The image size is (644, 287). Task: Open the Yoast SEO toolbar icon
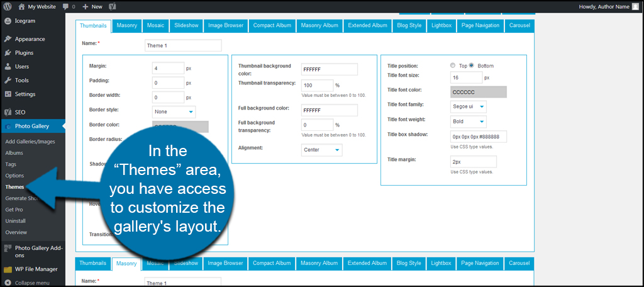(112, 7)
